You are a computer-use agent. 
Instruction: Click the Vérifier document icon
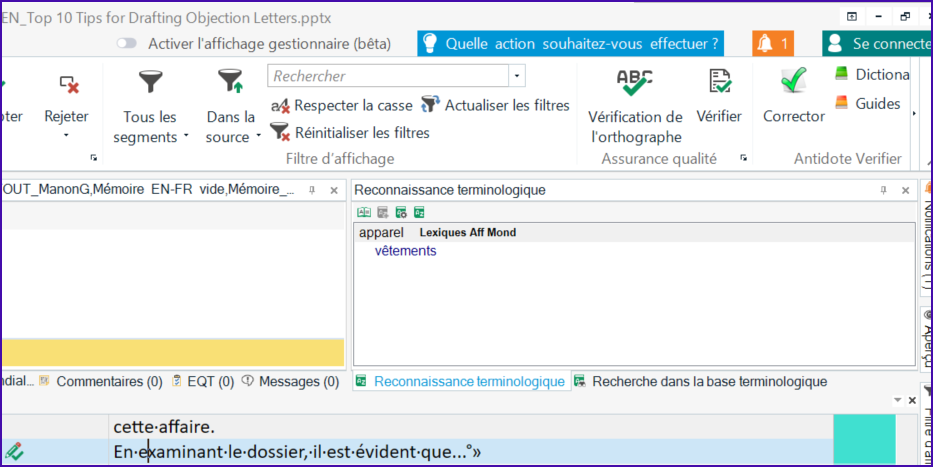click(x=720, y=82)
